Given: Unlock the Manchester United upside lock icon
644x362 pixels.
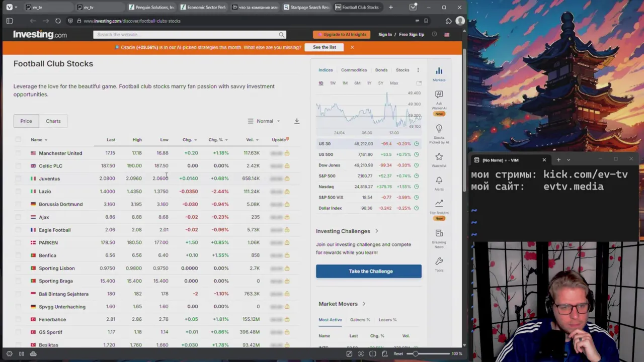Looking at the screenshot, I should tap(287, 153).
